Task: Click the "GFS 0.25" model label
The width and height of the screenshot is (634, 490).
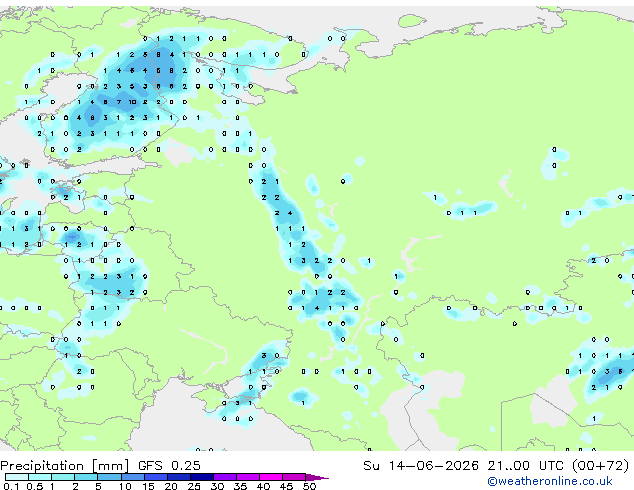Action: coord(169,466)
